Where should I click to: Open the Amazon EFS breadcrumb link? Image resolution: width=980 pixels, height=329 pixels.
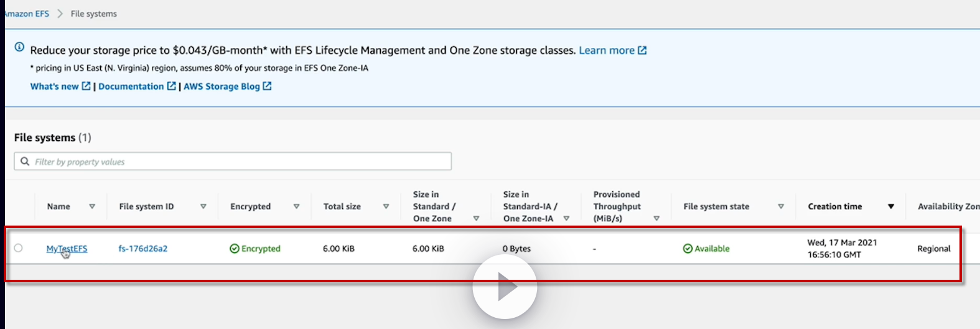pos(27,14)
